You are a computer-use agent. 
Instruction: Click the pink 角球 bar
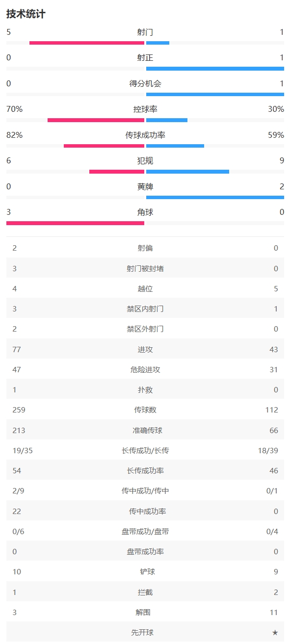pos(75,223)
